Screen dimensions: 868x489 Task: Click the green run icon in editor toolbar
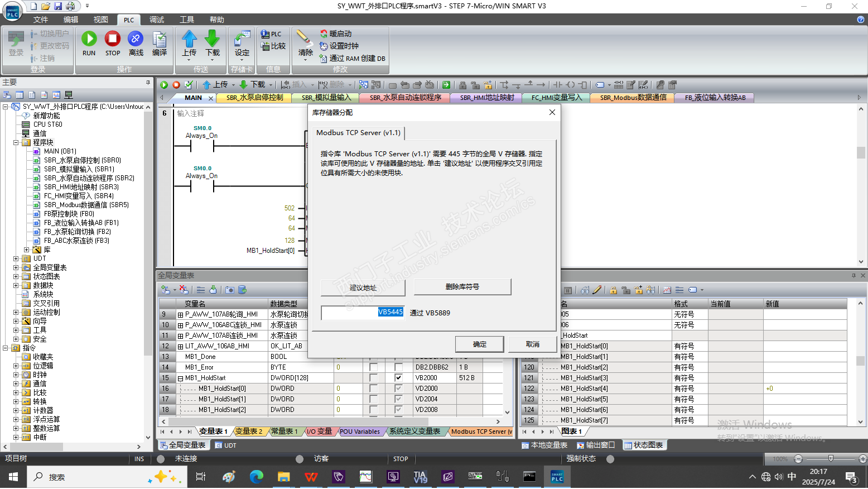164,85
